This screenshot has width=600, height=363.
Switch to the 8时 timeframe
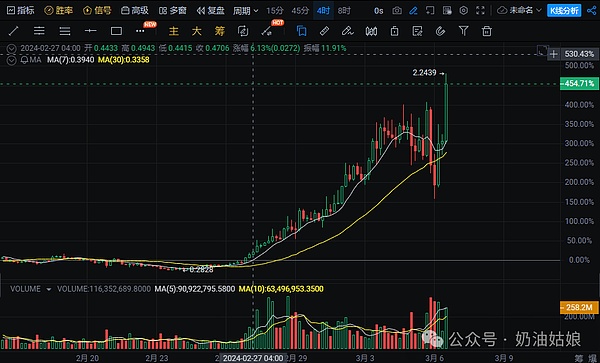pos(344,11)
